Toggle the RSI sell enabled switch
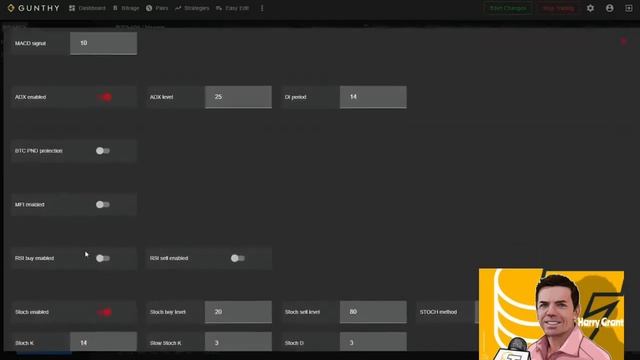This screenshot has width=640, height=360. pyautogui.click(x=238, y=258)
